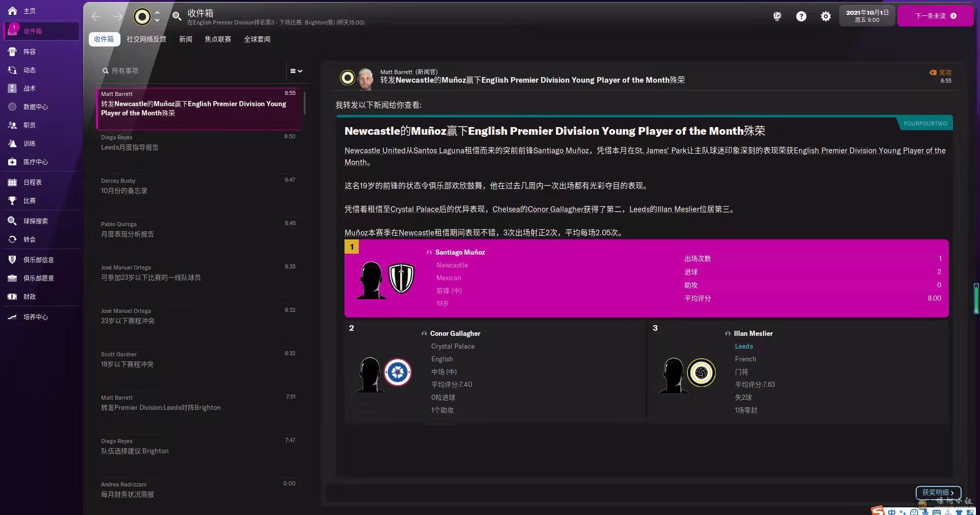Viewport: 980px width, 515px height.
Task: Click the search magnifier icon in header
Action: tap(177, 16)
